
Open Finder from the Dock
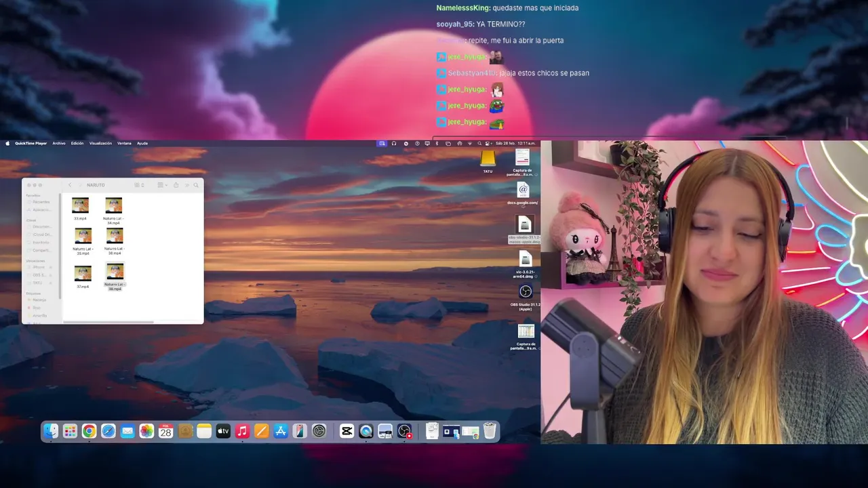coord(51,431)
